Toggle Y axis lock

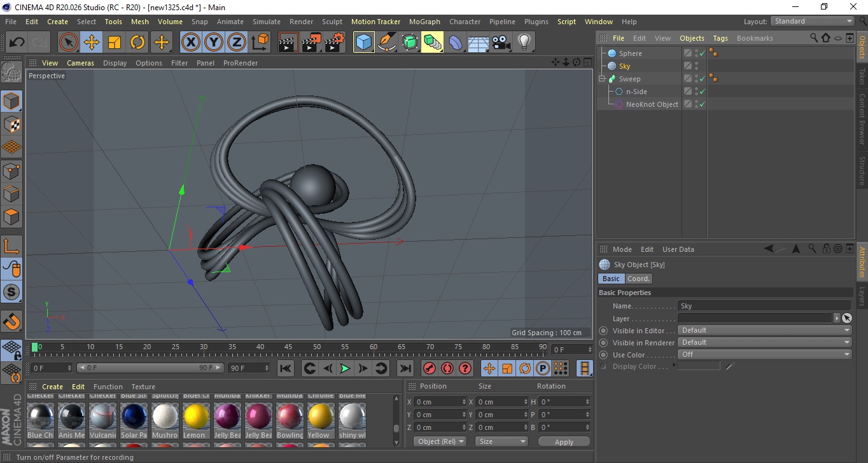pyautogui.click(x=214, y=43)
